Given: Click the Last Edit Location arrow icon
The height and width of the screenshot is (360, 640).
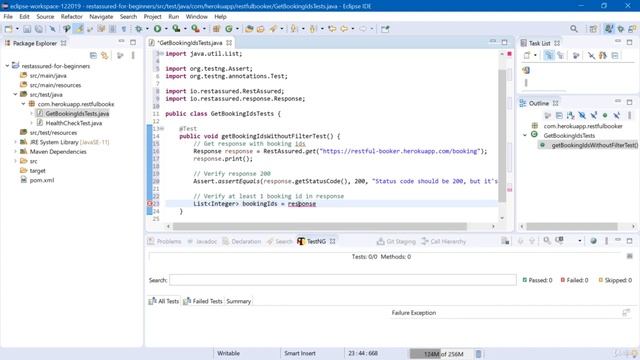Looking at the screenshot, I should [x=332, y=29].
